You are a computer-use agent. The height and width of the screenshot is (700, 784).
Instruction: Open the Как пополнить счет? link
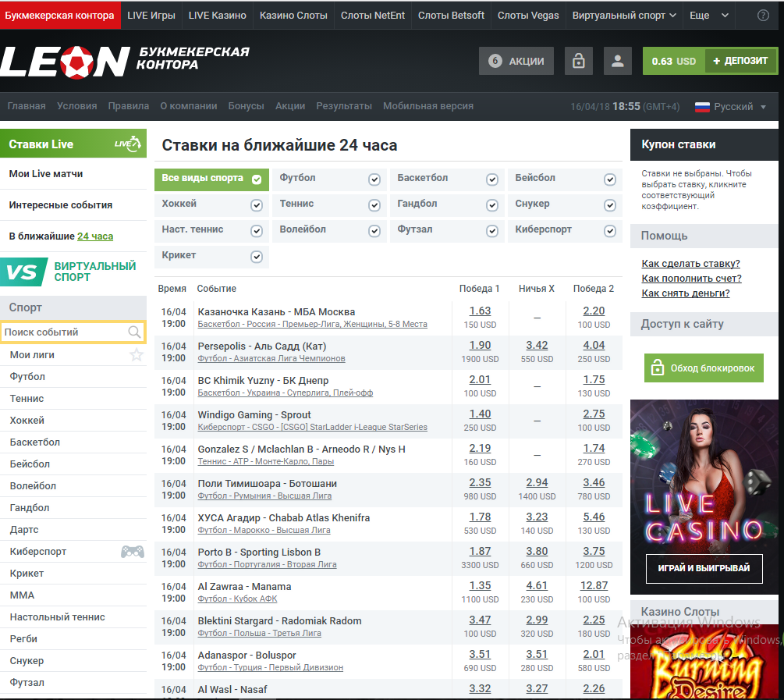(691, 279)
